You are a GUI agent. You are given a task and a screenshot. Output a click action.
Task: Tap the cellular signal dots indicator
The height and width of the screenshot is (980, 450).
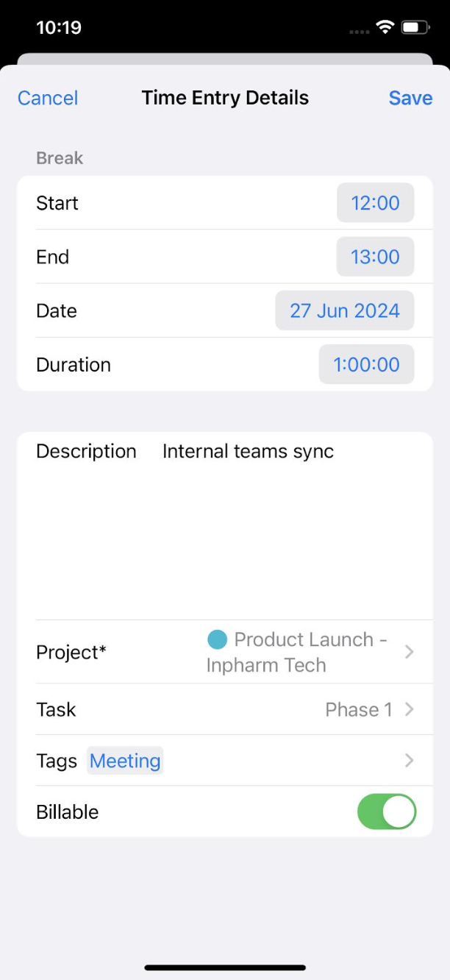click(x=358, y=30)
